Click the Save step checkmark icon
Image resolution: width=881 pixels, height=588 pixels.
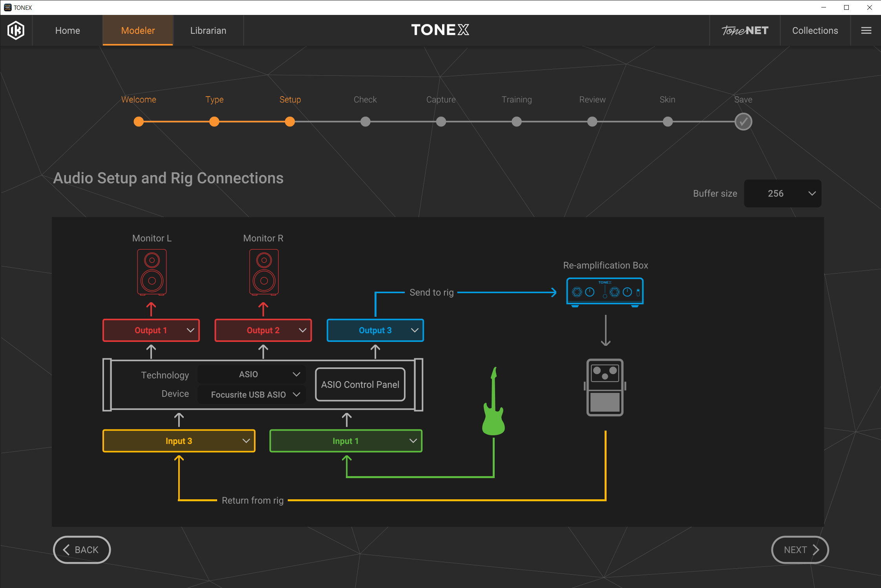(743, 122)
